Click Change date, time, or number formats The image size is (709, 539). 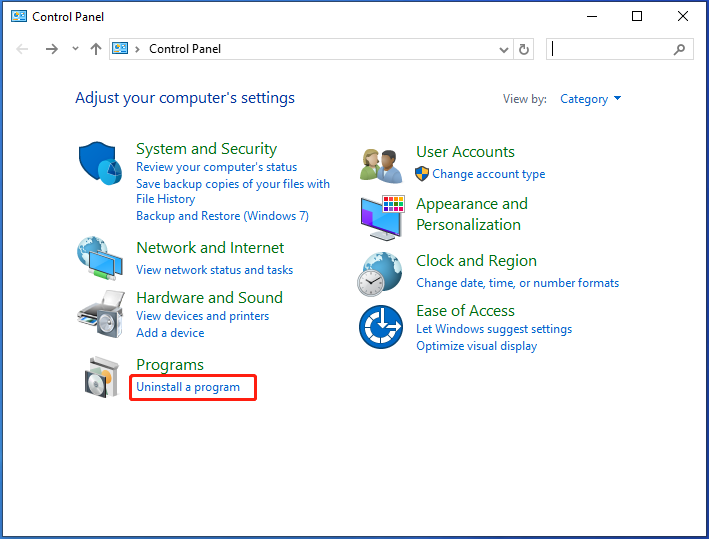tap(517, 283)
